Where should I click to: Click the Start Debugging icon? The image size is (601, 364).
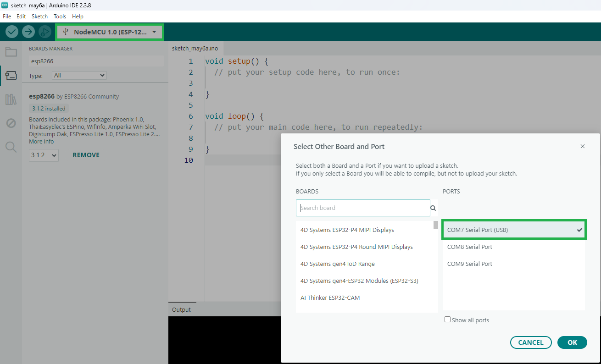pyautogui.click(x=45, y=32)
